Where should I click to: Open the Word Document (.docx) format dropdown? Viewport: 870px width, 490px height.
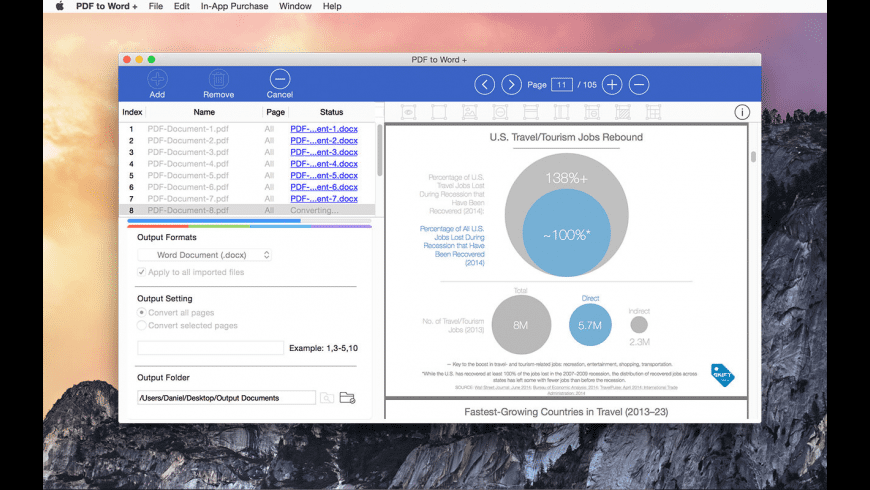tap(205, 255)
